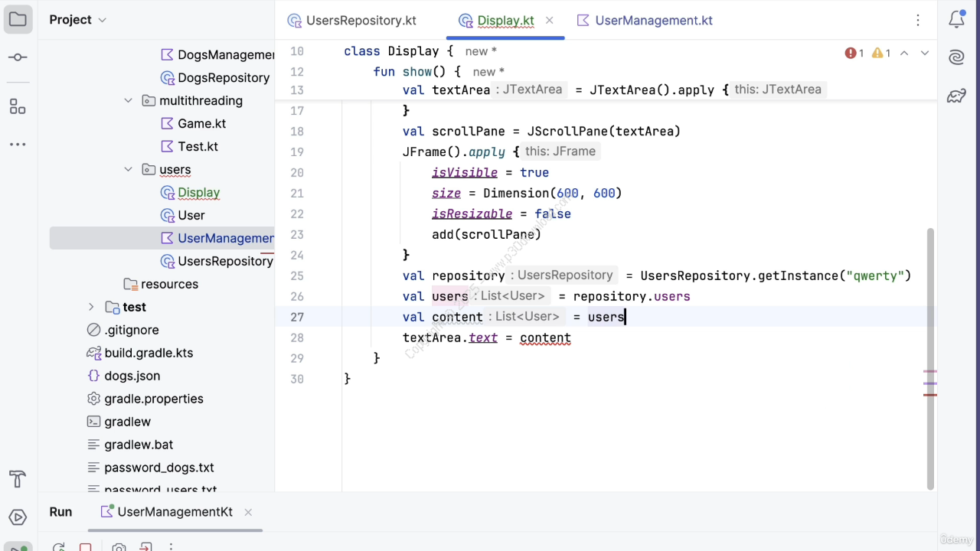Viewport: 980px width, 551px height.
Task: Collapse the users folder
Action: point(129,170)
